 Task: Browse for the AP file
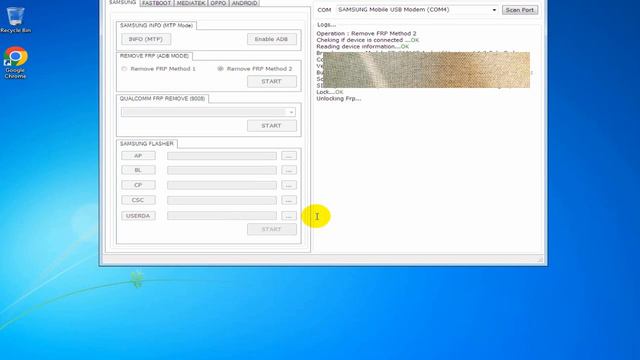[289, 156]
